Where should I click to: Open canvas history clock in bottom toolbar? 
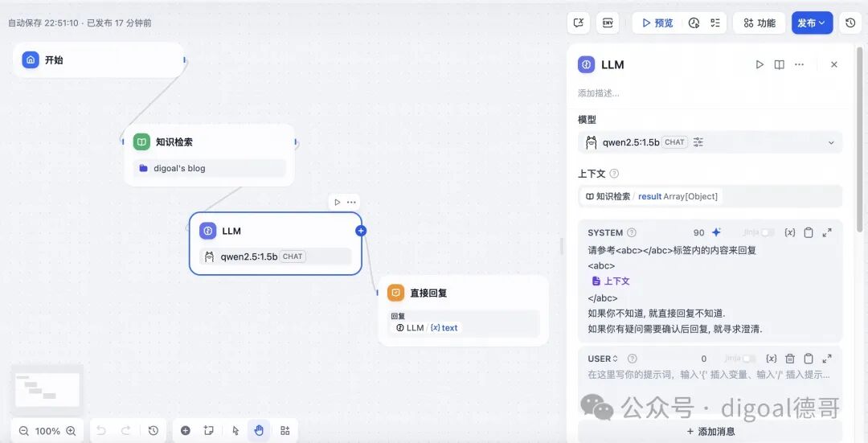(x=154, y=430)
